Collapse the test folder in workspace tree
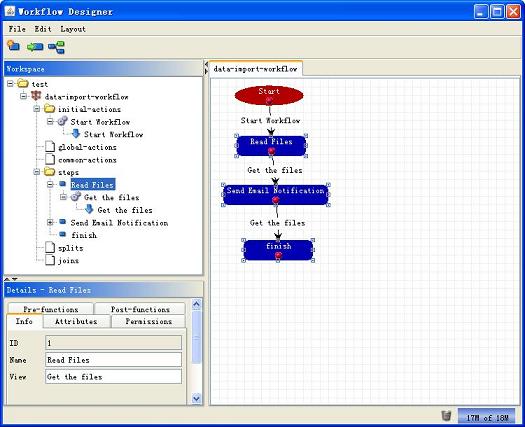The height and width of the screenshot is (427, 525). point(10,83)
